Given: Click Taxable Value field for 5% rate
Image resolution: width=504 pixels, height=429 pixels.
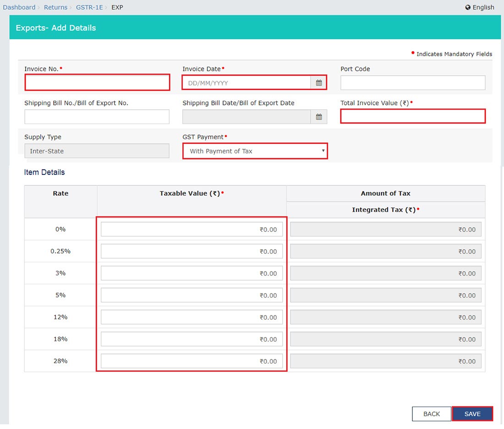Looking at the screenshot, I should coord(192,295).
